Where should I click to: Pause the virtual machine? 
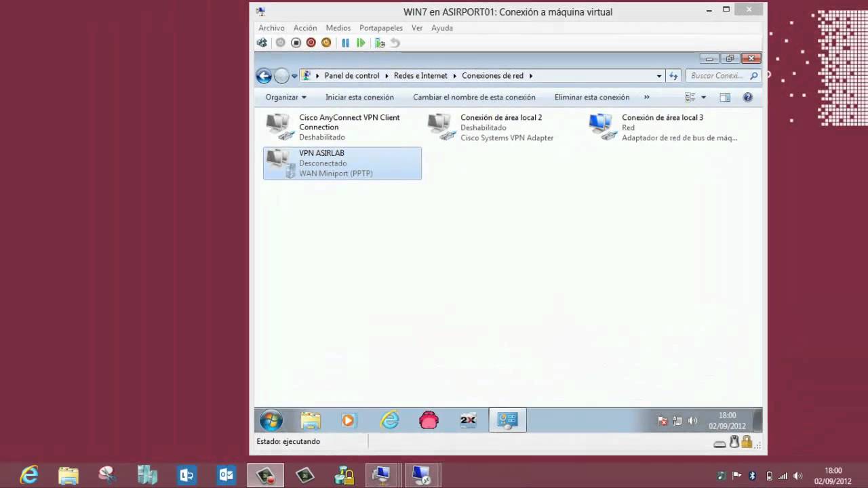[x=345, y=43]
